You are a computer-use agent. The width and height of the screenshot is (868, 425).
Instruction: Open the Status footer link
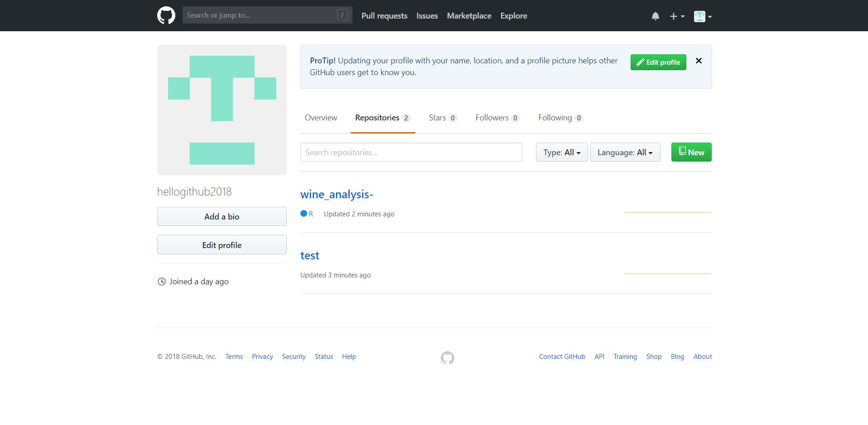pos(324,357)
